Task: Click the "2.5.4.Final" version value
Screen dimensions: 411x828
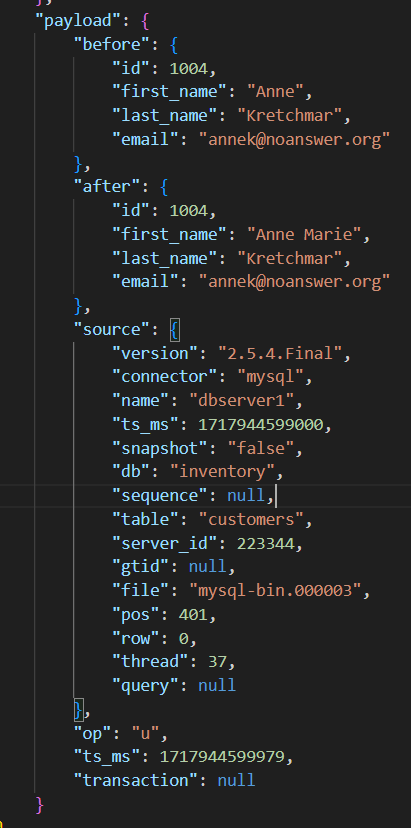Action: (281, 353)
